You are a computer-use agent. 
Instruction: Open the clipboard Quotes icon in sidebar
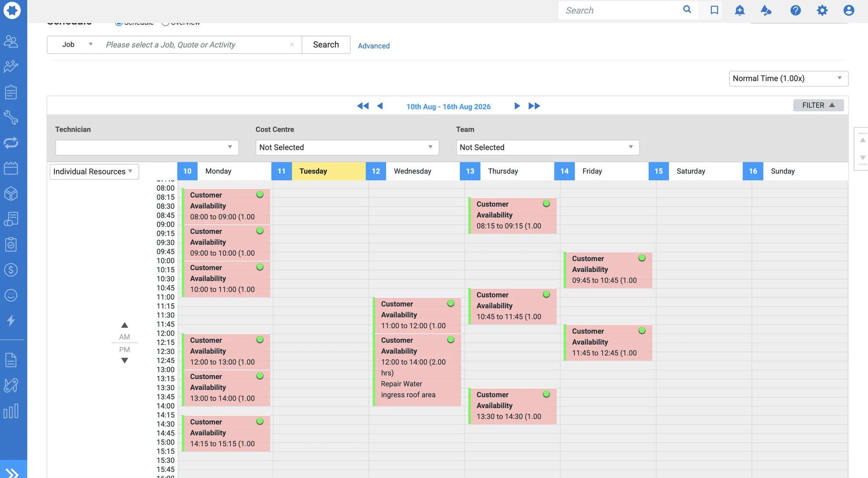click(11, 92)
